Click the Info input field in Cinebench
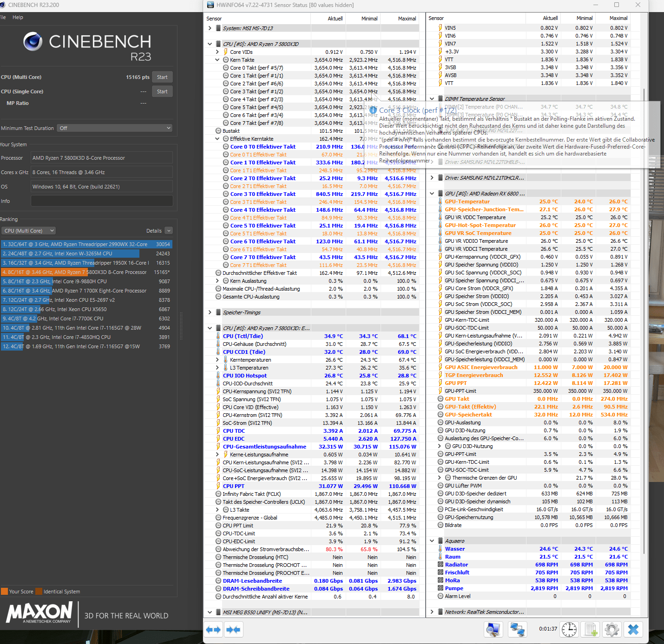Viewport: 664px width, 644px height. [x=102, y=201]
